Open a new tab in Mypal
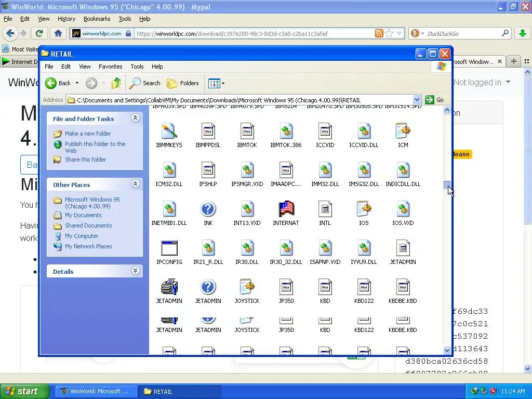Image resolution: width=532 pixels, height=399 pixels. click(514, 61)
